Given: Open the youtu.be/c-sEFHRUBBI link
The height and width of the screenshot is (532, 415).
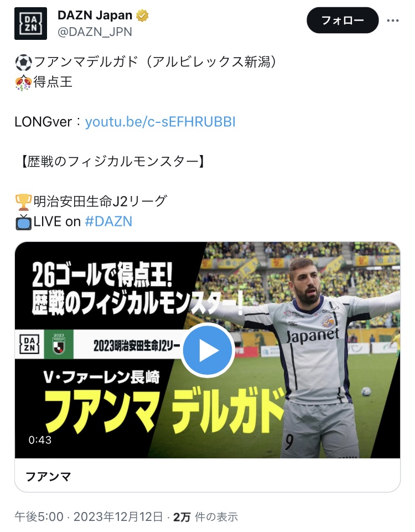Looking at the screenshot, I should 160,122.
